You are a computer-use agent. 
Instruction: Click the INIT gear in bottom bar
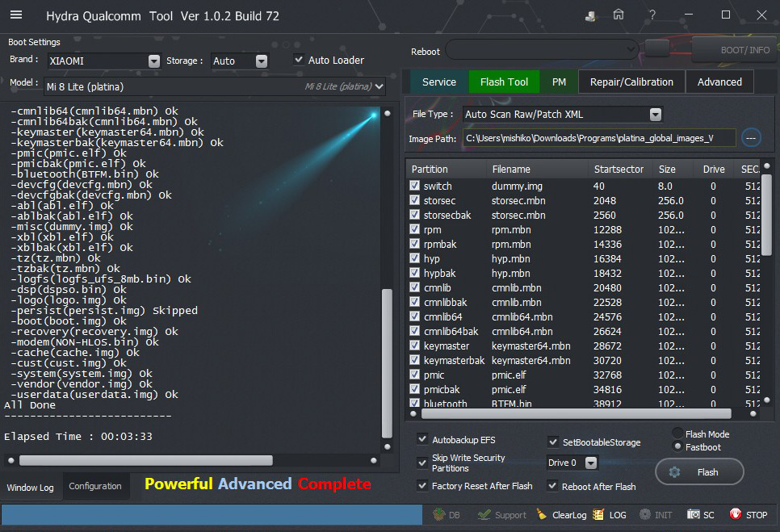(x=656, y=515)
